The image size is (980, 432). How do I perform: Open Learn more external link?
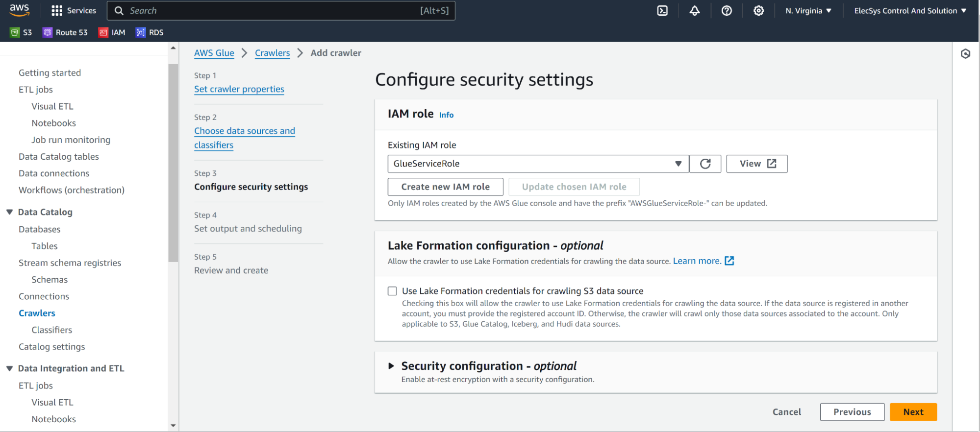703,261
